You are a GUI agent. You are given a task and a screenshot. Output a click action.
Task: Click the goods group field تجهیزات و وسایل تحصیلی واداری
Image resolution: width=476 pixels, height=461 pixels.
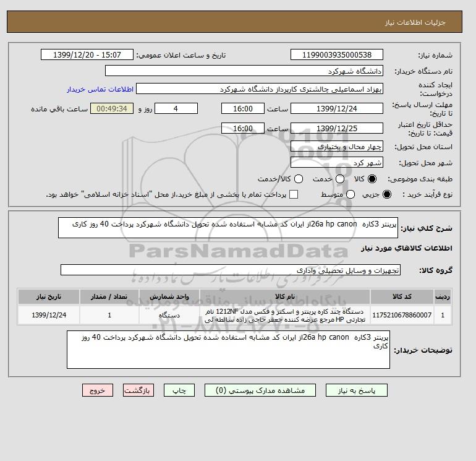click(x=231, y=270)
